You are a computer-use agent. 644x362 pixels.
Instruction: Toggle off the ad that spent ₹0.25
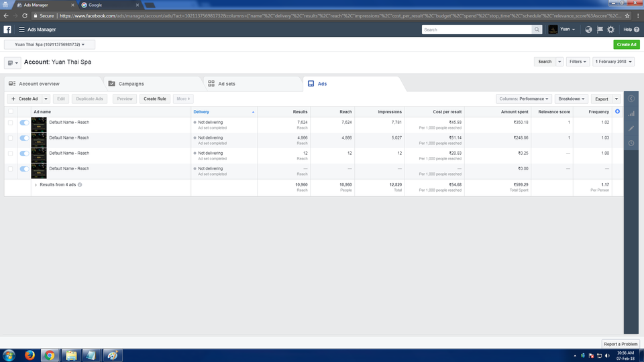pyautogui.click(x=24, y=153)
